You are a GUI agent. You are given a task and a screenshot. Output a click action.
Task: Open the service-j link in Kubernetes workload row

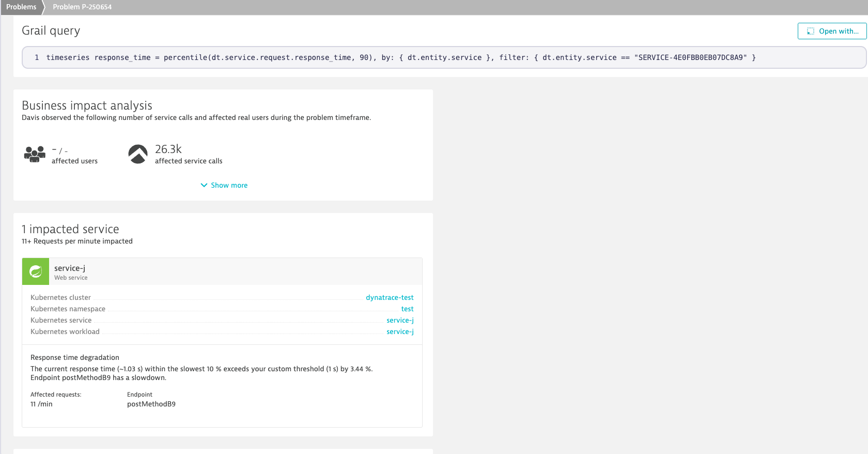pyautogui.click(x=400, y=331)
